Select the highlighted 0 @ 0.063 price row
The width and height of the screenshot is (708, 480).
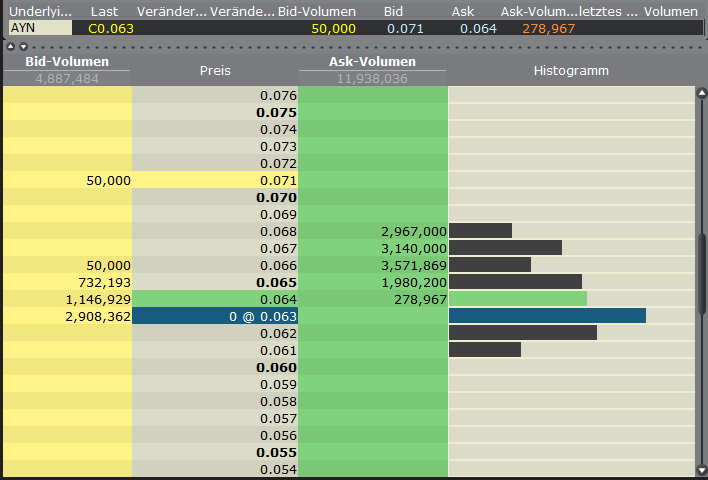215,316
